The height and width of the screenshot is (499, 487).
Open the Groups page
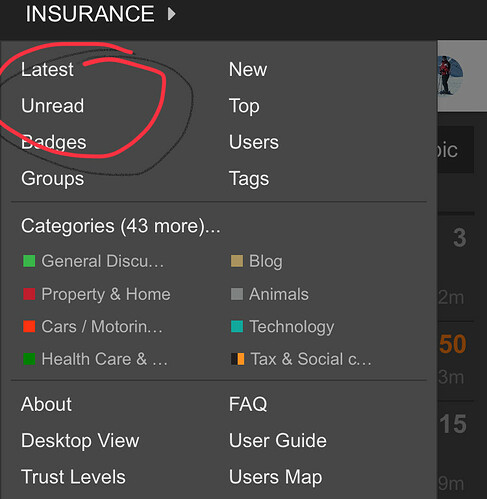(52, 179)
